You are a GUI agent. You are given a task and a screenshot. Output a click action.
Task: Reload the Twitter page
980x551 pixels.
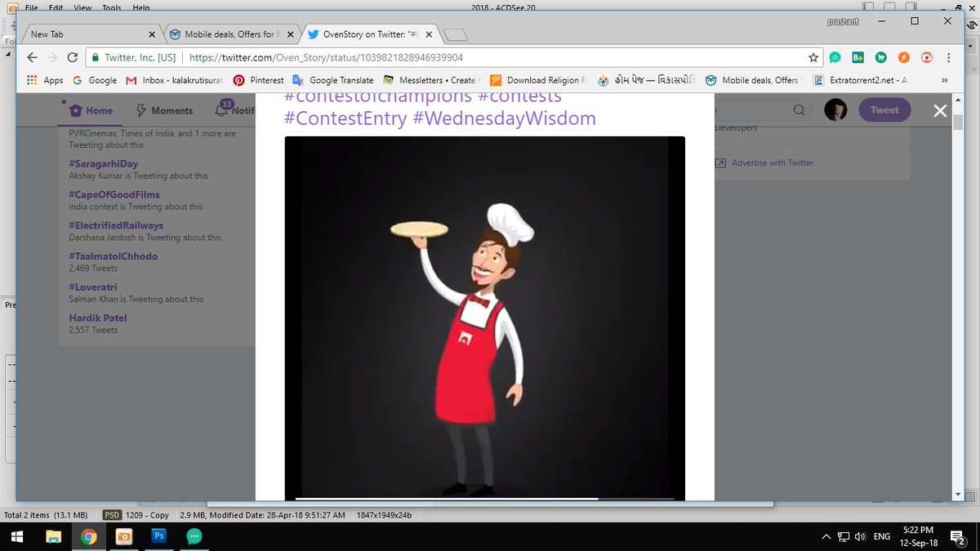pos(72,58)
